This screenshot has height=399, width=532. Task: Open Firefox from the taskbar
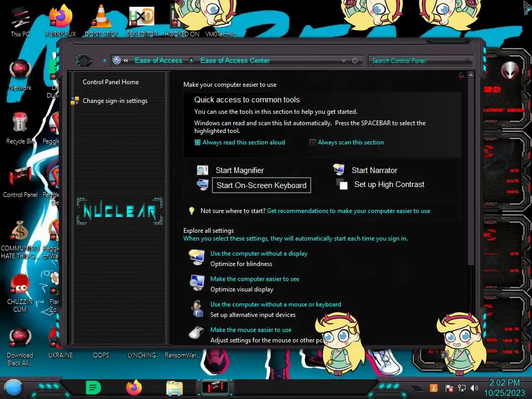134,388
